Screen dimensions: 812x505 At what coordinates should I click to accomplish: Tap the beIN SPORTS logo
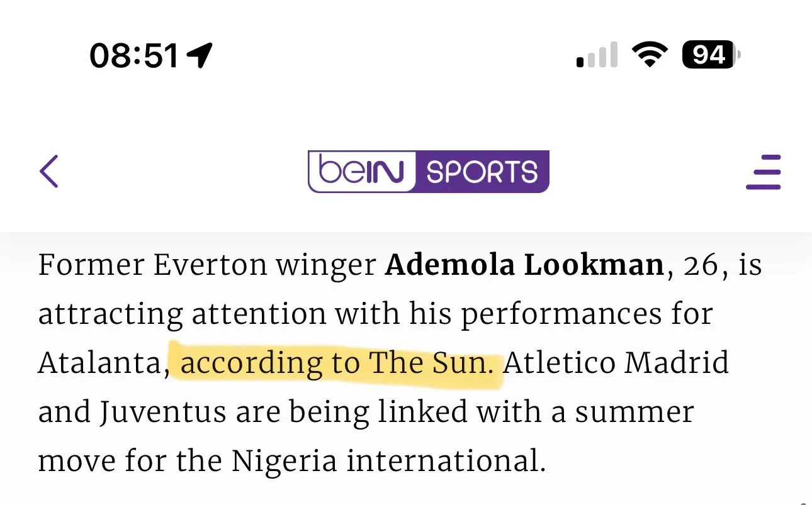pos(428,171)
